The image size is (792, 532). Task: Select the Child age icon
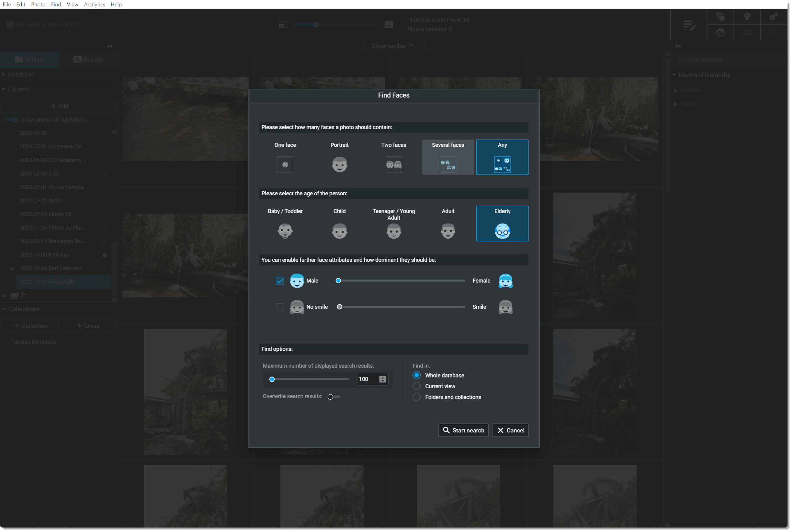(x=339, y=231)
